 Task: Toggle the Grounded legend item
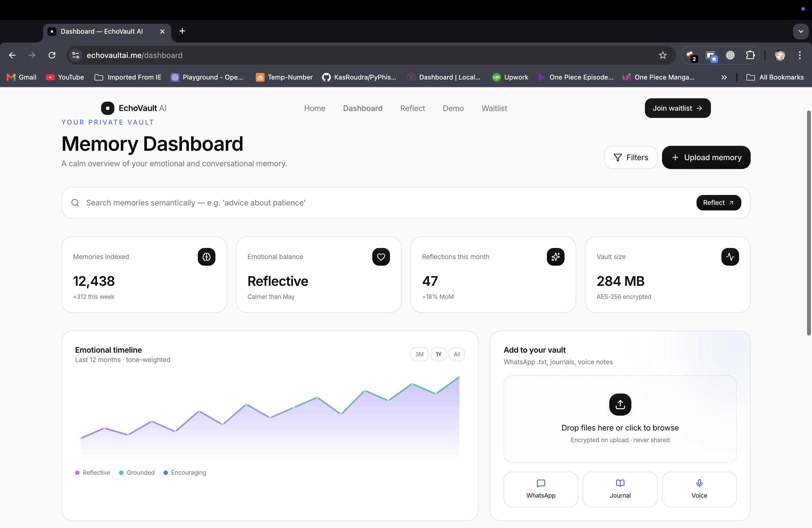click(x=137, y=473)
